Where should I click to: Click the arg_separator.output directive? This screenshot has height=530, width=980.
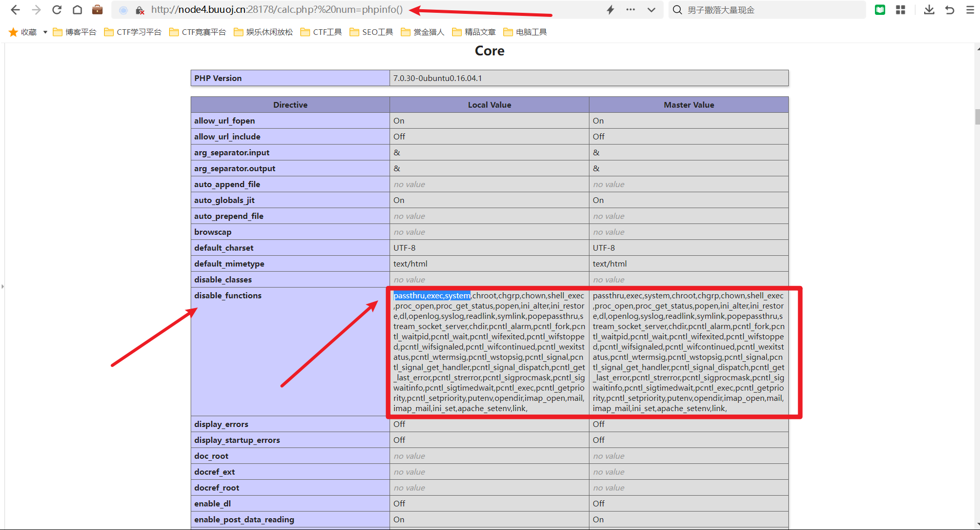coord(235,168)
